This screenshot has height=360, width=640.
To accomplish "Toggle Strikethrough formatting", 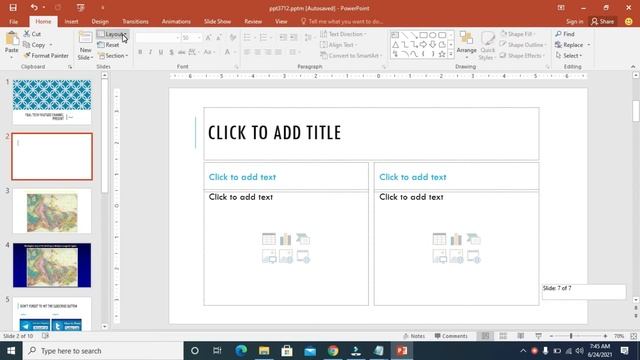I will click(x=182, y=52).
